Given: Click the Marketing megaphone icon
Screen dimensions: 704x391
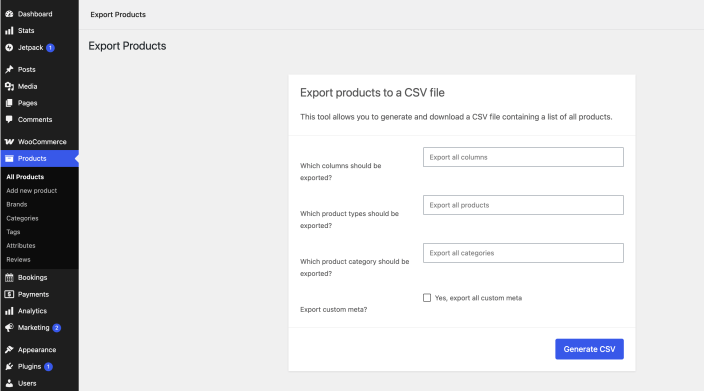Looking at the screenshot, I should point(9,328).
